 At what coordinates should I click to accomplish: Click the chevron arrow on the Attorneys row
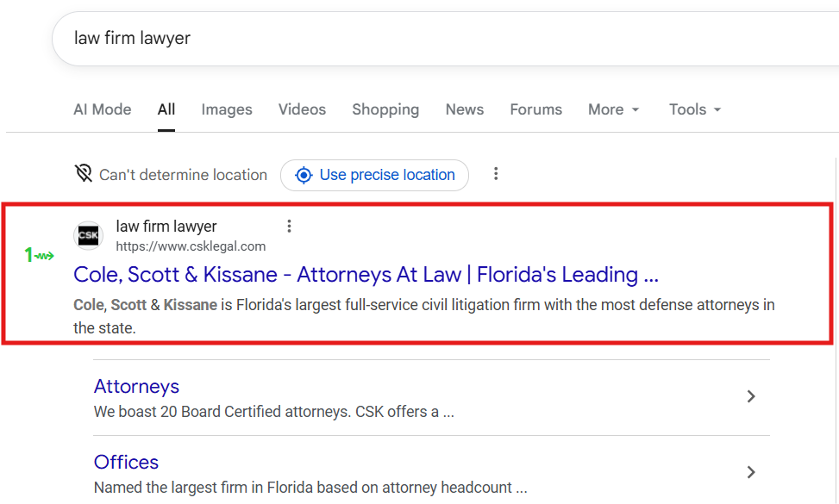(x=751, y=396)
